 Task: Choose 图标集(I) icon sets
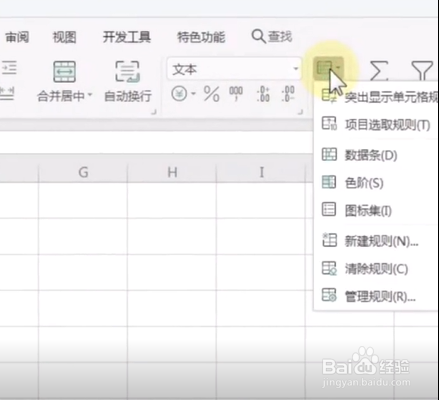point(376,210)
